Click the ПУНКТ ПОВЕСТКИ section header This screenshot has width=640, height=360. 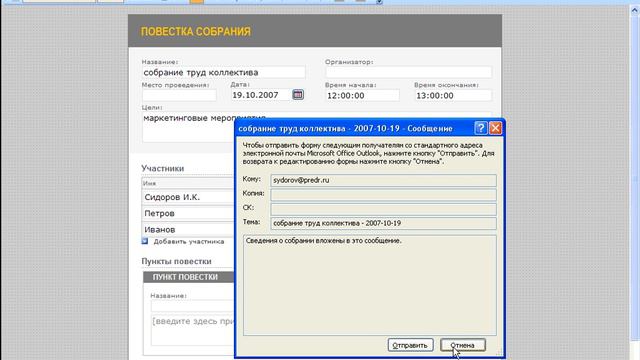pyautogui.click(x=189, y=277)
